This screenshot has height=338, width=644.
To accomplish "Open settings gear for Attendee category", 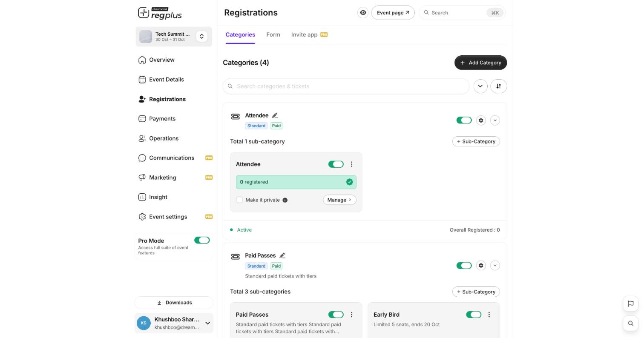I will point(481,120).
